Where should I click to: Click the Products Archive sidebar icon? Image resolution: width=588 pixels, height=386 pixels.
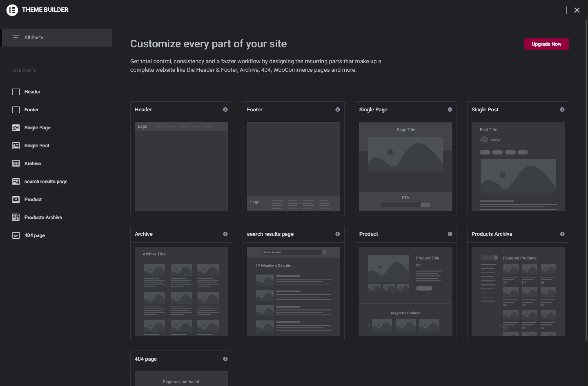point(16,217)
